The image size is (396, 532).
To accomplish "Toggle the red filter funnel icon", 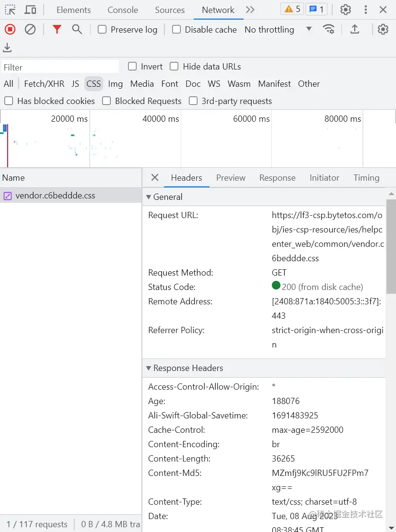I will pos(57,30).
